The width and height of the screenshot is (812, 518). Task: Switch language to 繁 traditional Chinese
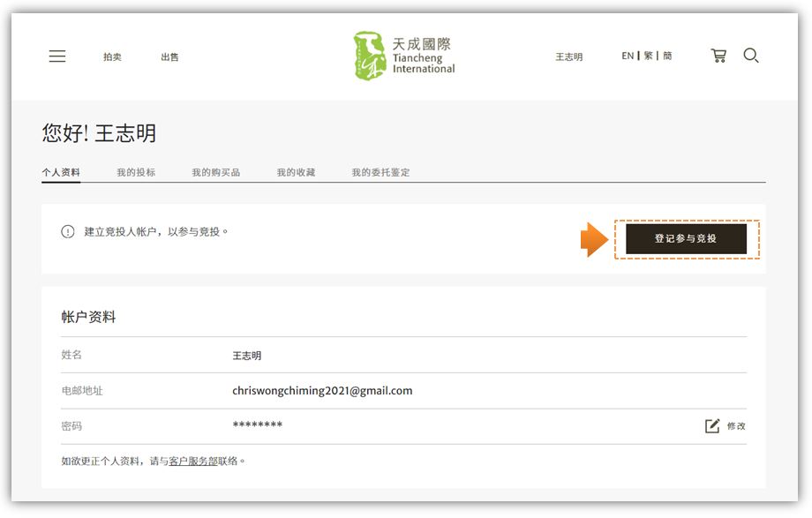[649, 56]
